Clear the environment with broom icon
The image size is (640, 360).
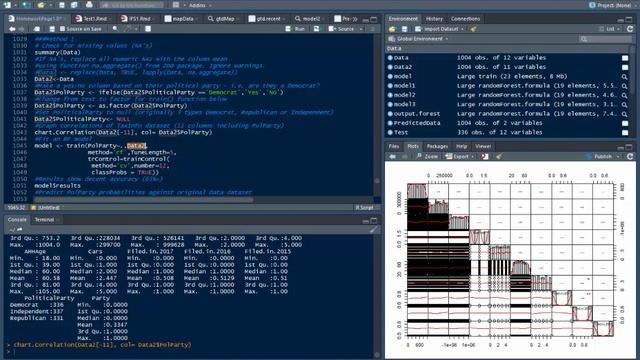click(x=473, y=29)
